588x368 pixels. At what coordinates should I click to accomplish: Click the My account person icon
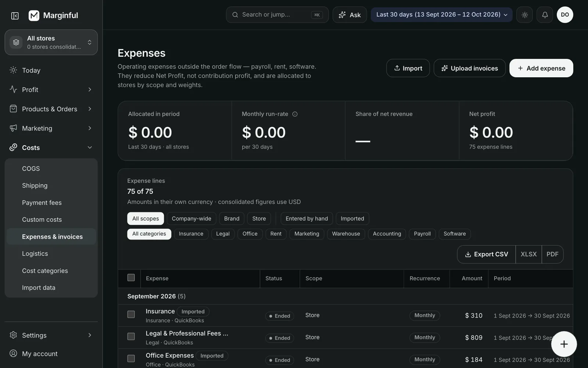(x=13, y=353)
